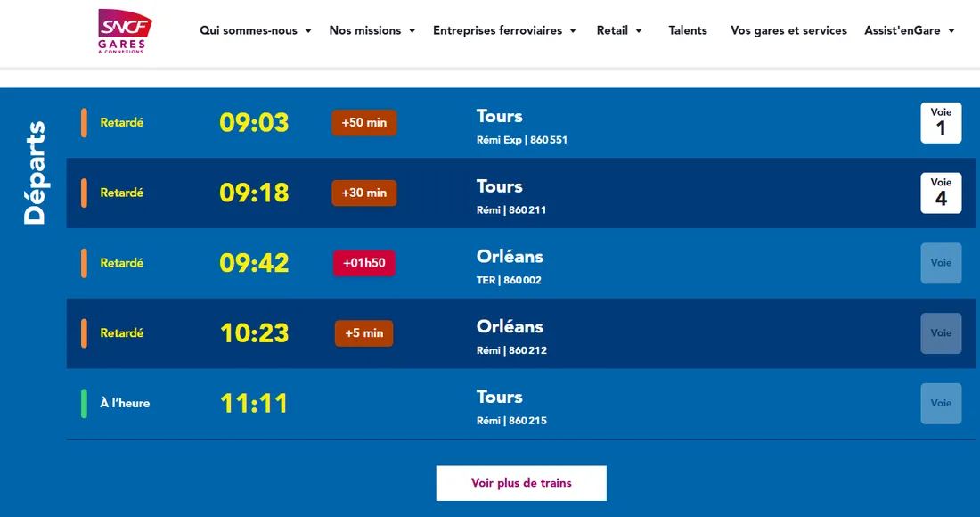Viewport: 980px width, 517px height.
Task: Expand the Retail dropdown menu
Action: pos(620,29)
